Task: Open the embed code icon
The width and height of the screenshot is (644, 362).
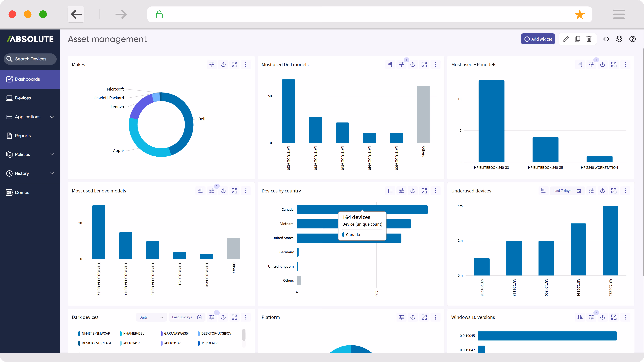Action: (x=606, y=39)
